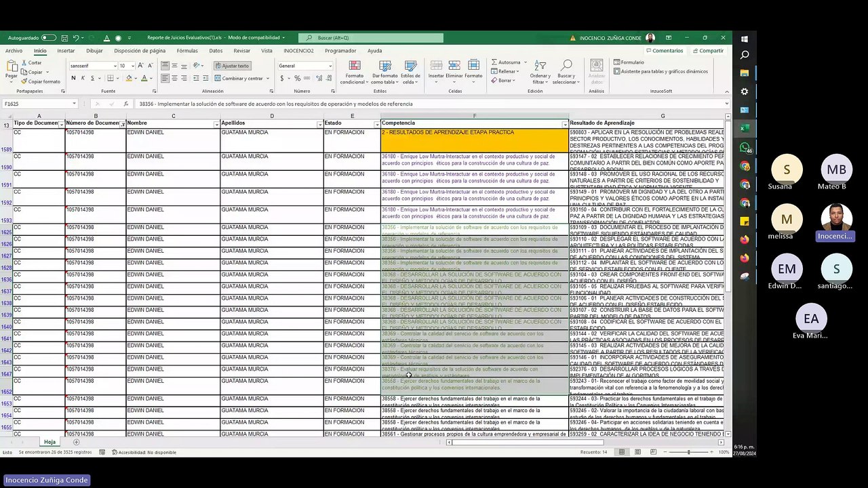
Task: Adjust the zoom slider in status bar
Action: (x=688, y=452)
